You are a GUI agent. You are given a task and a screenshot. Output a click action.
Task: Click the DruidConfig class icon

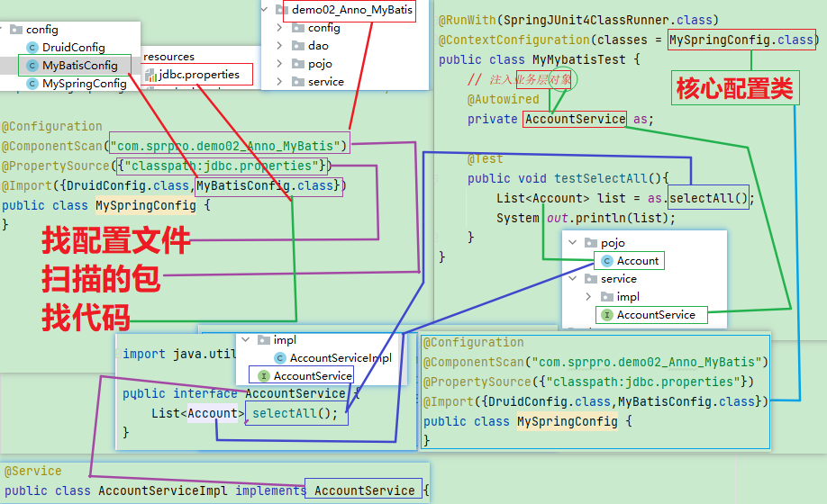click(32, 48)
